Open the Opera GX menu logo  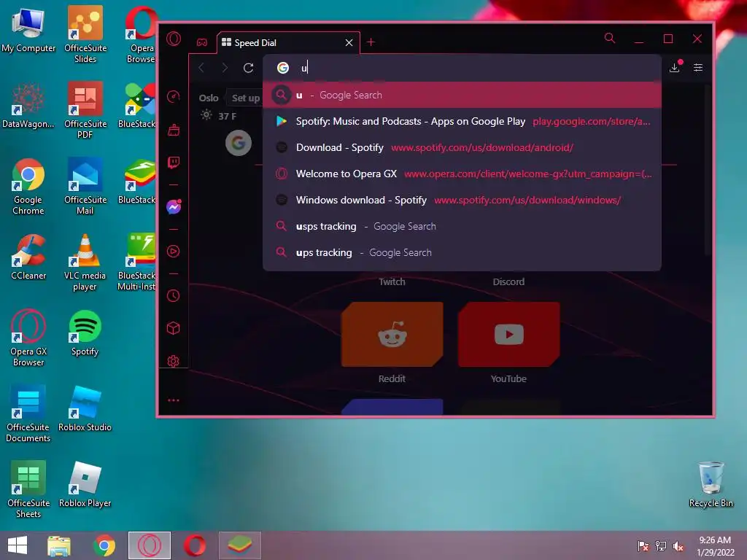pyautogui.click(x=174, y=39)
